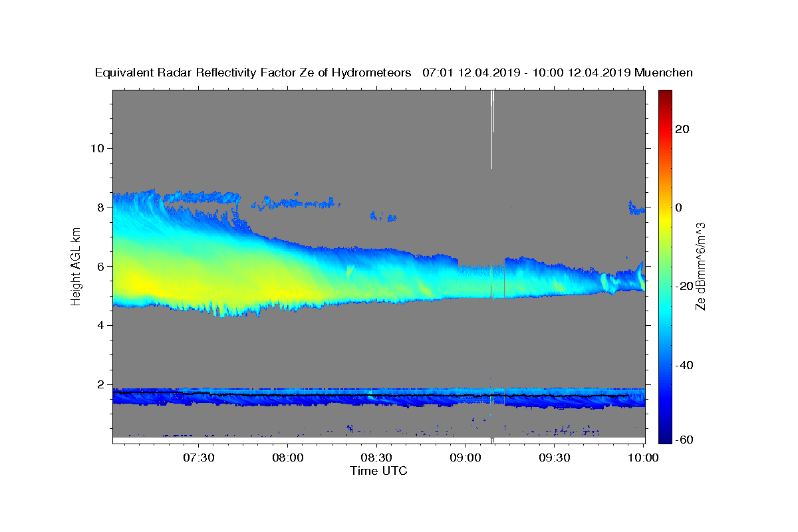Click the '10:00' time tick label
The height and width of the screenshot is (532, 798).
point(643,458)
